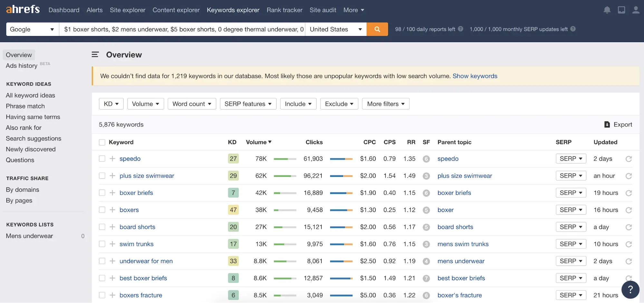Click into the keywords search input field
This screenshot has height=303, width=644.
(182, 29)
